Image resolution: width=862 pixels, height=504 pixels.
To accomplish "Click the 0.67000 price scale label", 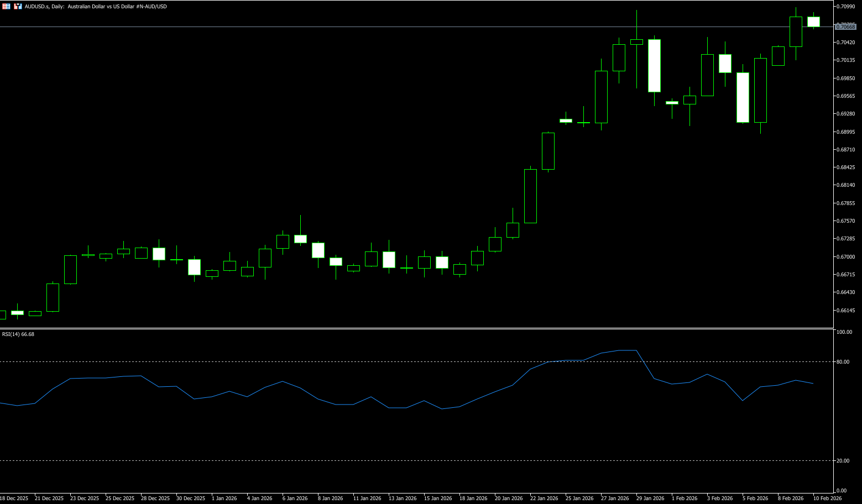I will 845,257.
